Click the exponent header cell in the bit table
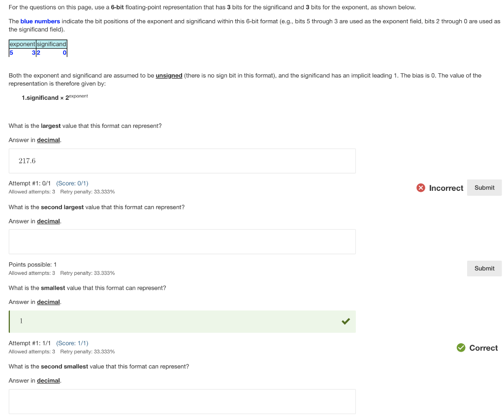Viewport: 504px width, 420px height. (x=22, y=44)
